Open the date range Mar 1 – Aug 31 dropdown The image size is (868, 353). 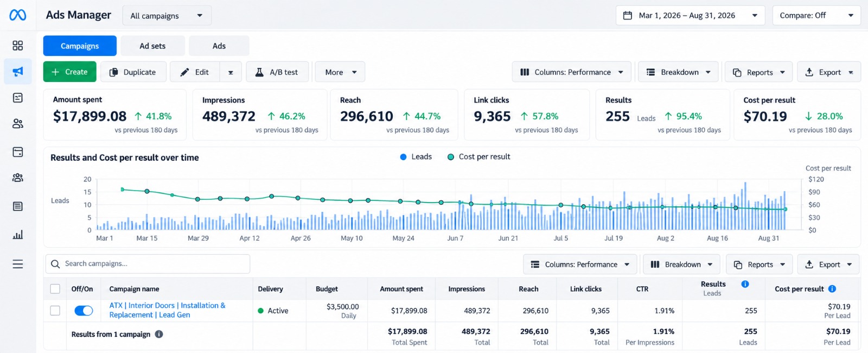[x=690, y=15]
